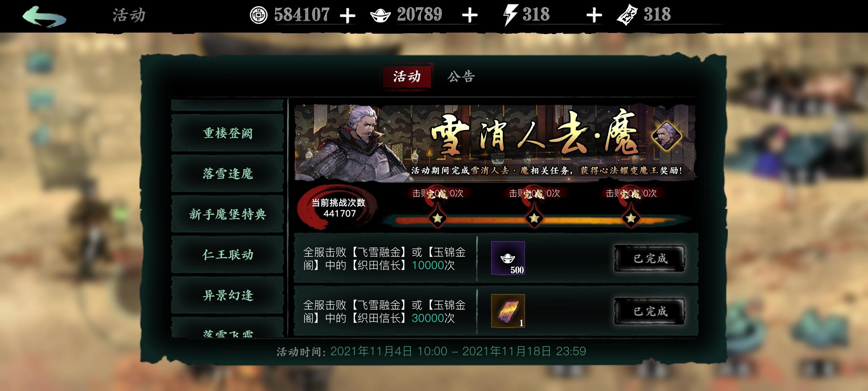
Task: Tap the back arrow icon
Action: point(44,16)
